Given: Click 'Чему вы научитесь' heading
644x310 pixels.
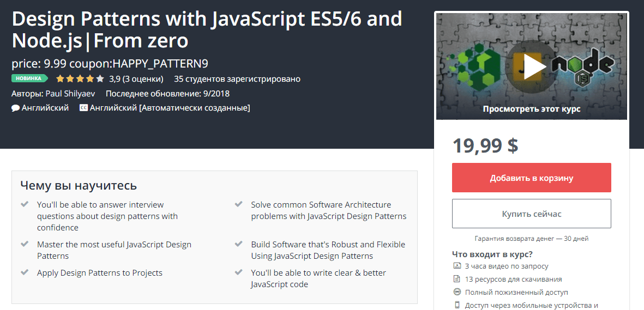Looking at the screenshot, I should [79, 186].
